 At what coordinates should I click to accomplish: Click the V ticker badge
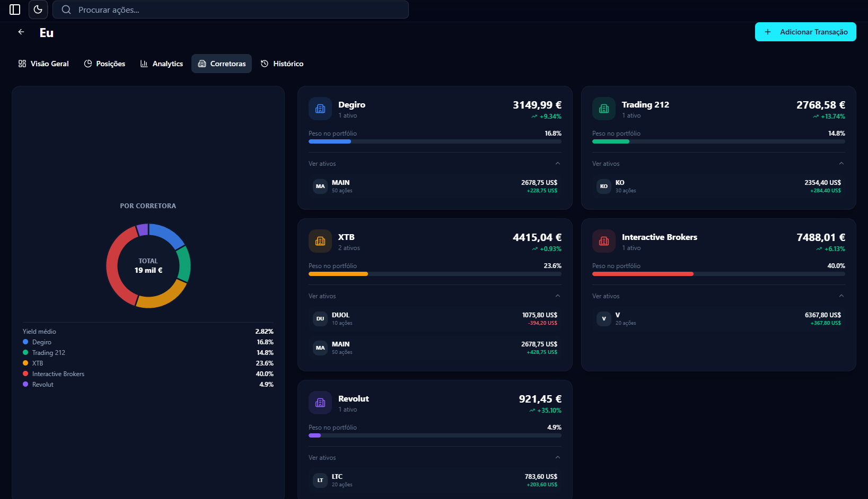[604, 319]
